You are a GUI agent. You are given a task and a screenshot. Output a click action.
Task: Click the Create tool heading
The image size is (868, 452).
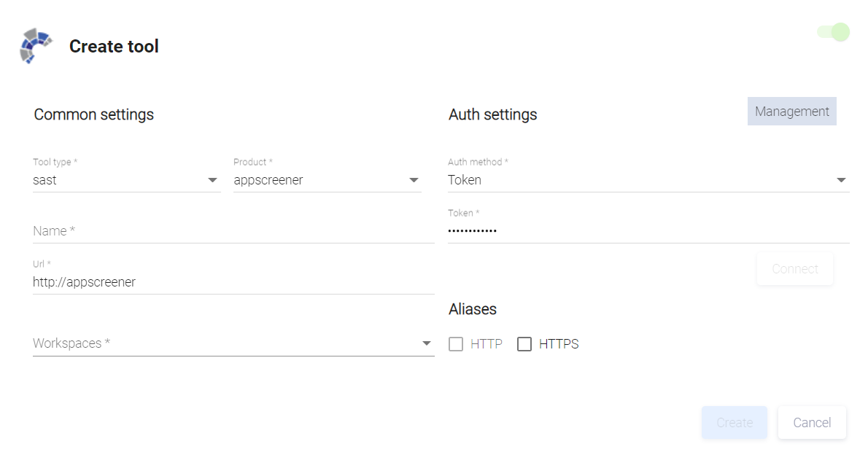click(114, 47)
